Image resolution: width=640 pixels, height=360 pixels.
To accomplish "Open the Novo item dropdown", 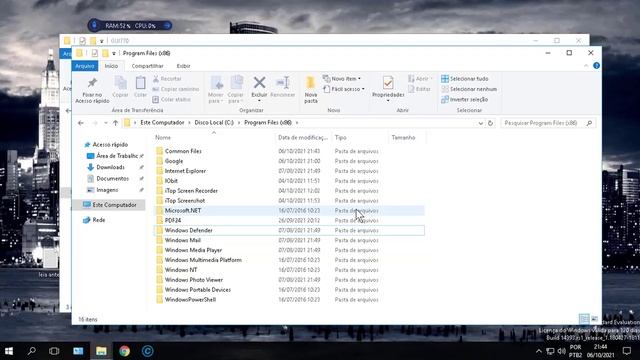I will 342,78.
